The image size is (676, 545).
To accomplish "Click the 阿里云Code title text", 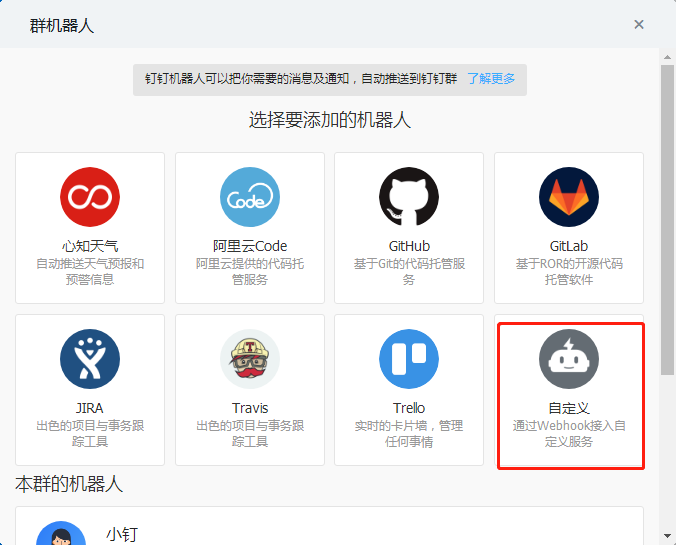I will coord(250,246).
